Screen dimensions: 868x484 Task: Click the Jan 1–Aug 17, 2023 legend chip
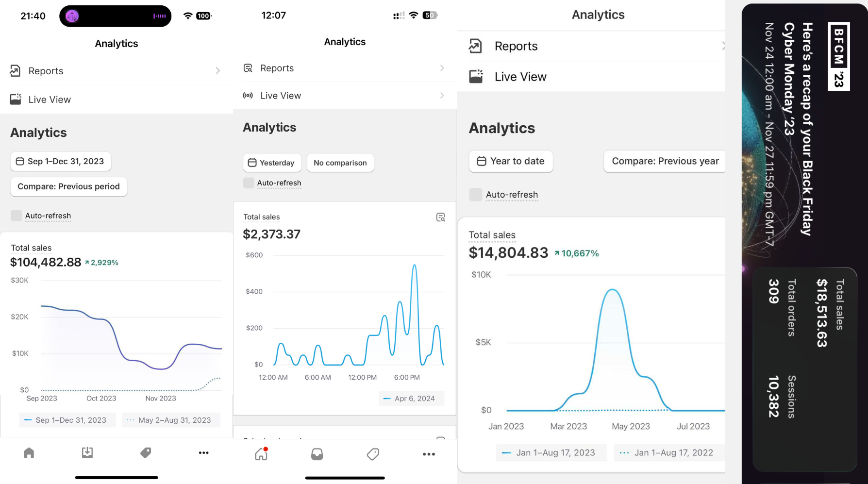pos(551,452)
